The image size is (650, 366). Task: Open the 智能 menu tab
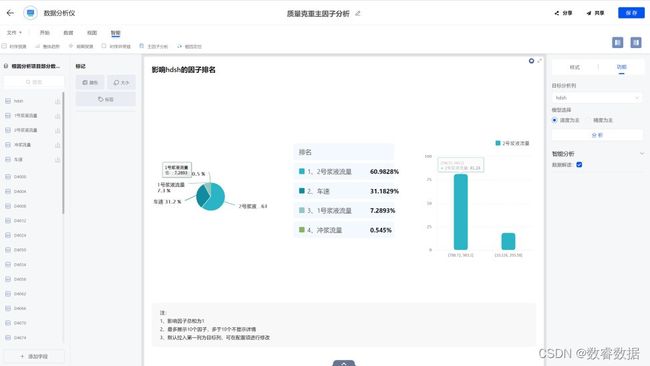(115, 32)
